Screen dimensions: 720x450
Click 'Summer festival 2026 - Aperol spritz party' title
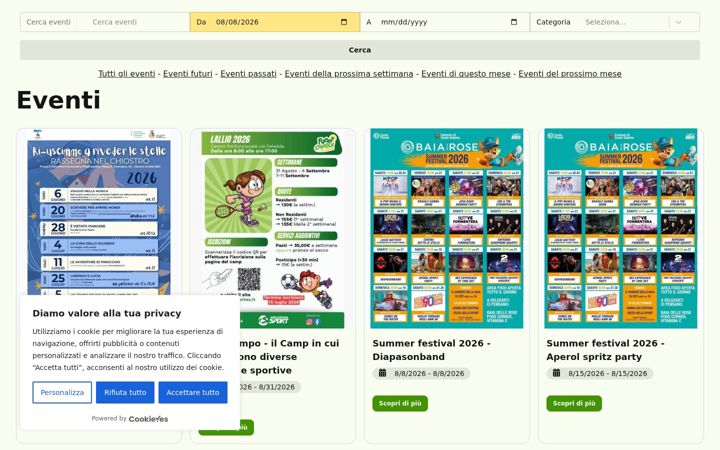[x=605, y=350]
